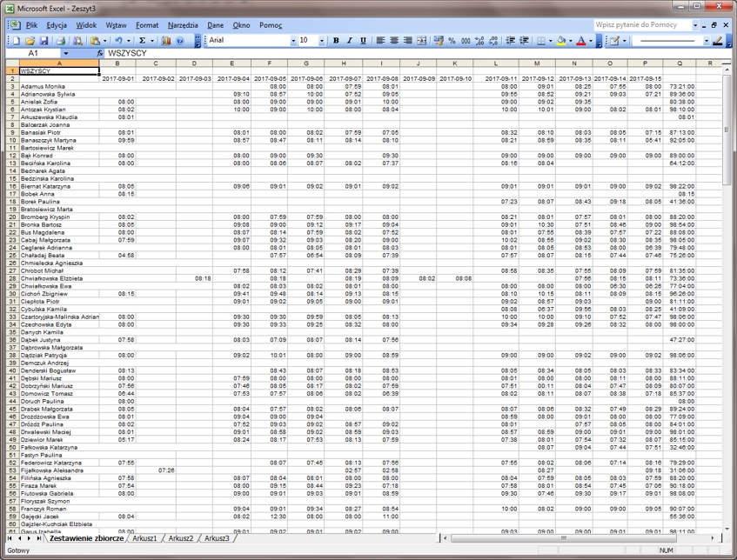Click the Increase Decimal icon
The image size is (737, 560).
479,41
